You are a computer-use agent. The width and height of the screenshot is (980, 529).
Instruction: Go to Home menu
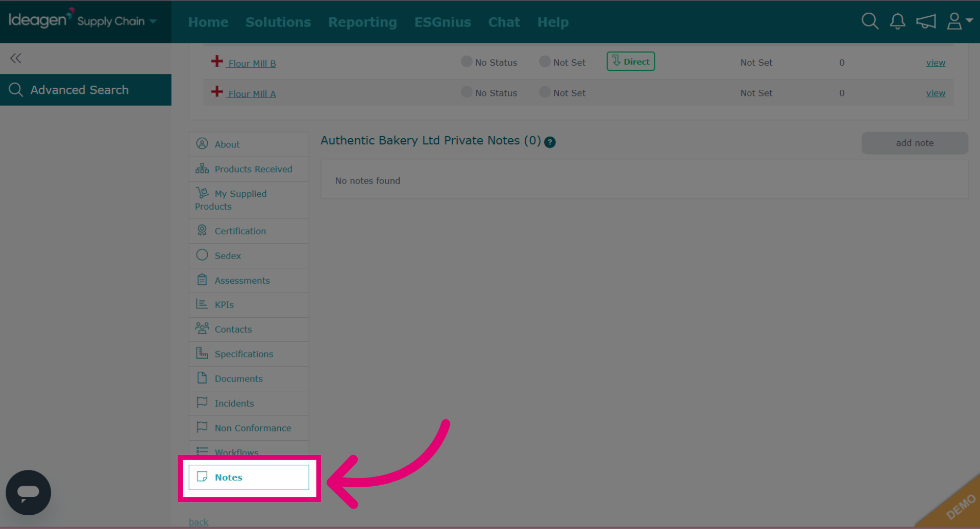point(208,22)
